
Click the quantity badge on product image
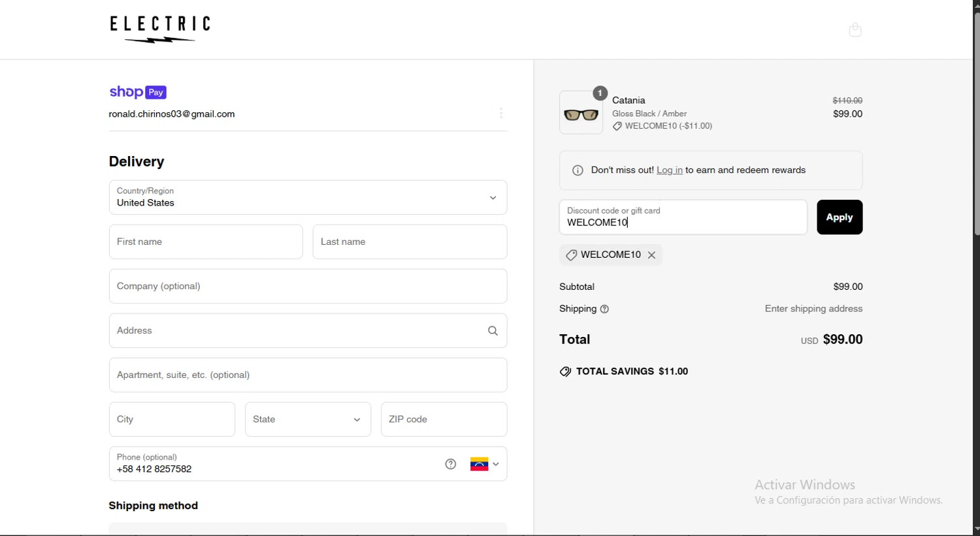pyautogui.click(x=600, y=93)
